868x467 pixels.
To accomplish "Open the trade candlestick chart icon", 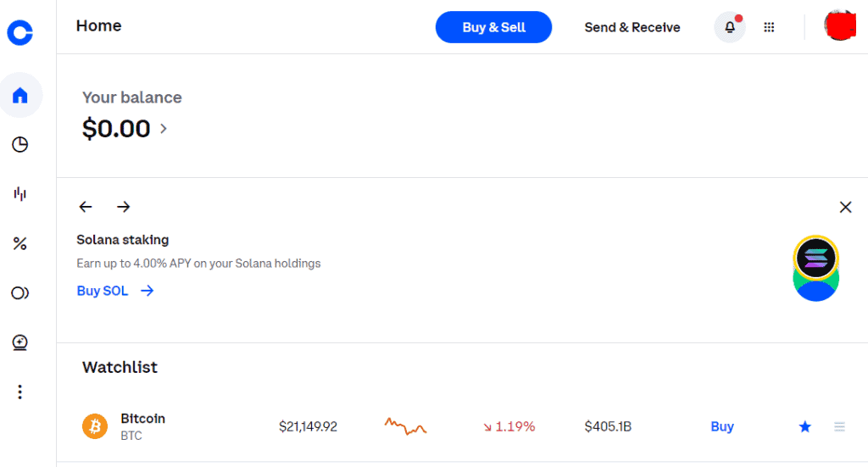I will [x=20, y=194].
